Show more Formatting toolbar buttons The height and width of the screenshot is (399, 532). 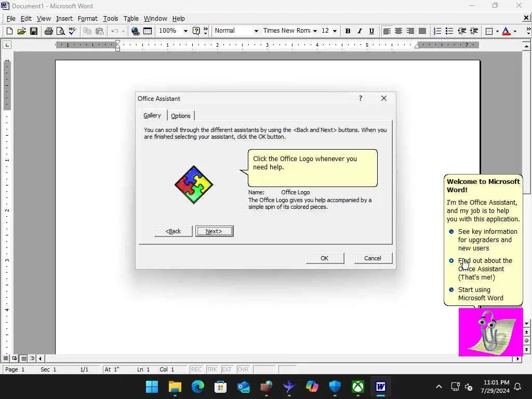[528, 31]
